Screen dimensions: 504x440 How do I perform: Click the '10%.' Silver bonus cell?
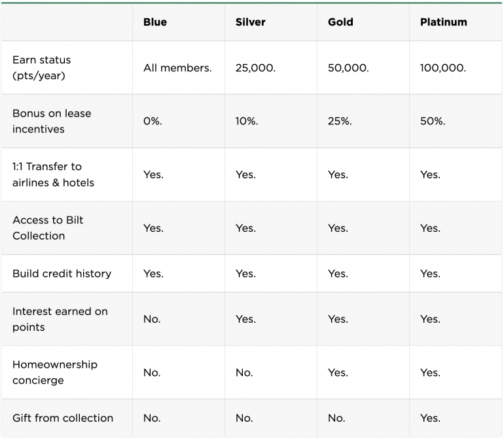point(247,121)
